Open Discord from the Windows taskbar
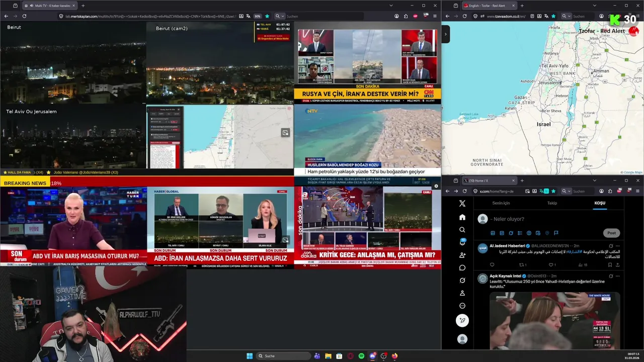This screenshot has height=362, width=644. tap(372, 356)
